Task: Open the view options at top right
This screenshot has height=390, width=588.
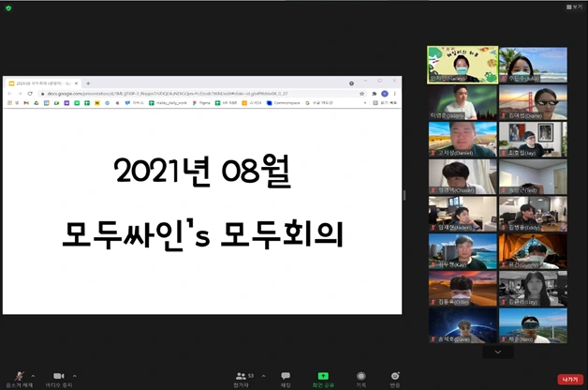Action: pyautogui.click(x=574, y=7)
